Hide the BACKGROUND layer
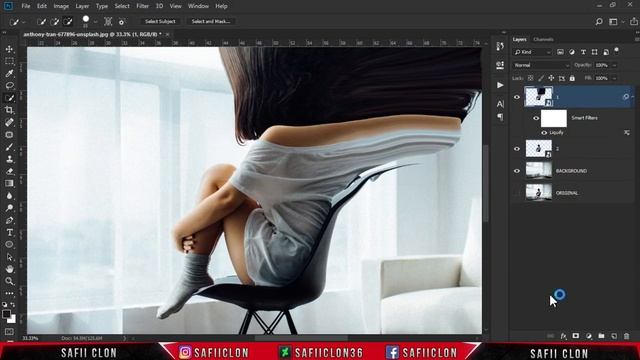The width and height of the screenshot is (640, 360). coord(517,171)
